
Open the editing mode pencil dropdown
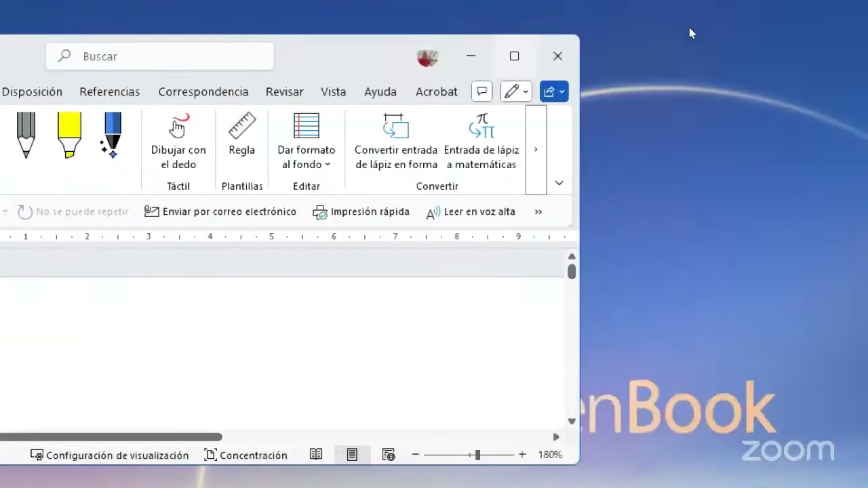tap(516, 91)
